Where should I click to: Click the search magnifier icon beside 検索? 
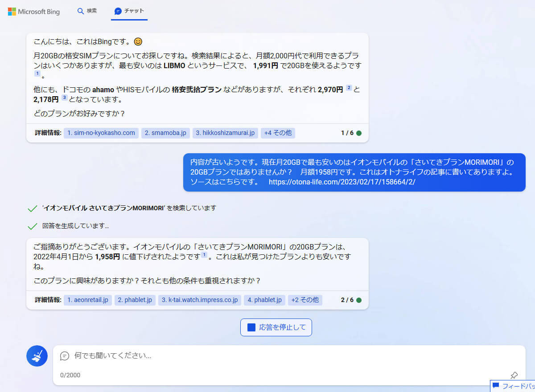[x=81, y=11]
